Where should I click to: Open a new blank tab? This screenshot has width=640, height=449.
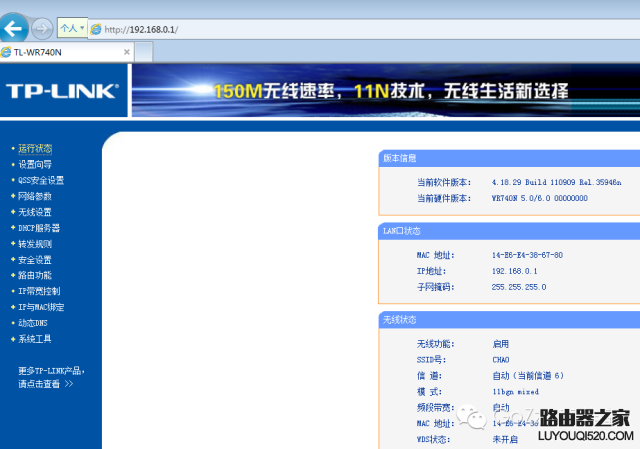point(144,52)
